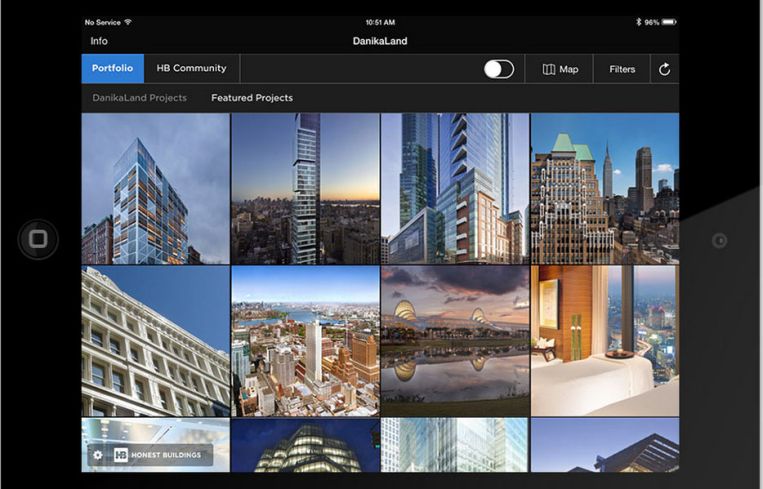Screen dimensions: 763x489
Task: Switch to the HB Community tab
Action: tap(191, 68)
